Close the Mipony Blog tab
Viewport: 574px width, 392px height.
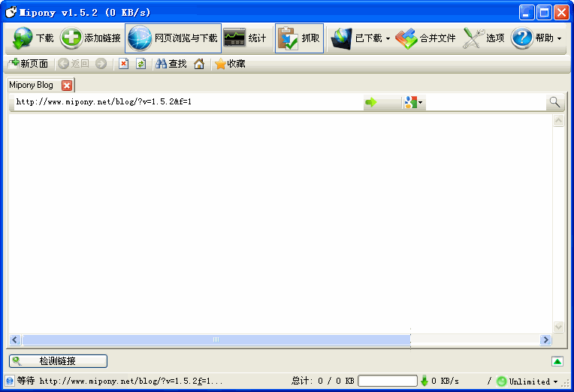point(67,86)
